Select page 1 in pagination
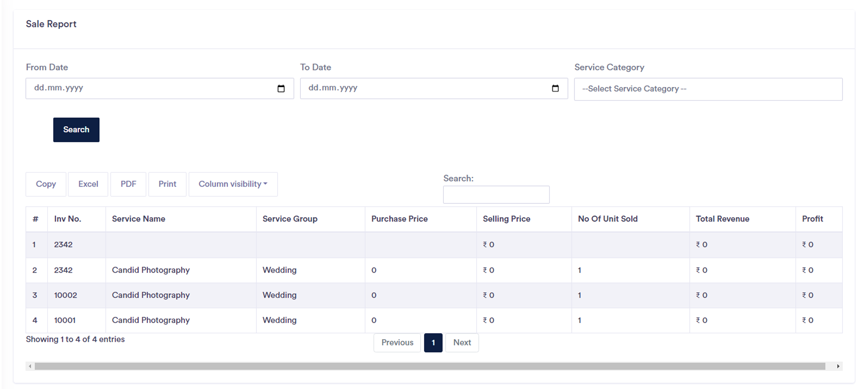Screen dimensions: 868x389 click(433, 342)
